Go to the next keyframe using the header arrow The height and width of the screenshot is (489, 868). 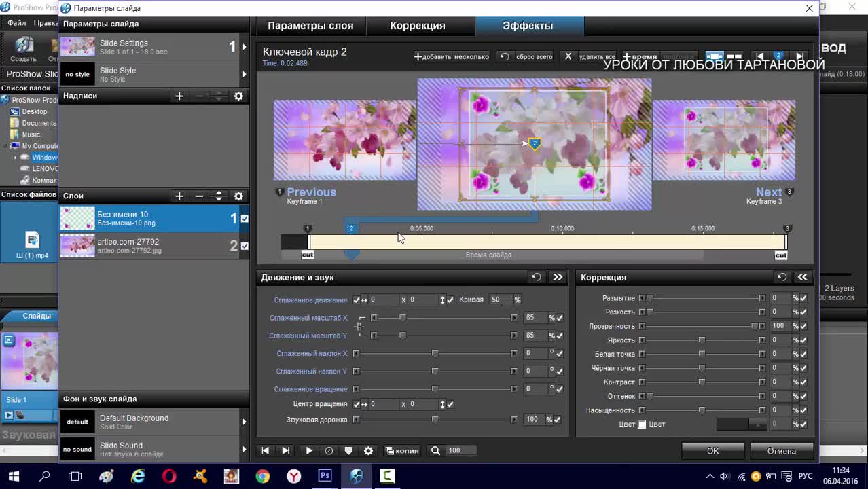click(799, 56)
